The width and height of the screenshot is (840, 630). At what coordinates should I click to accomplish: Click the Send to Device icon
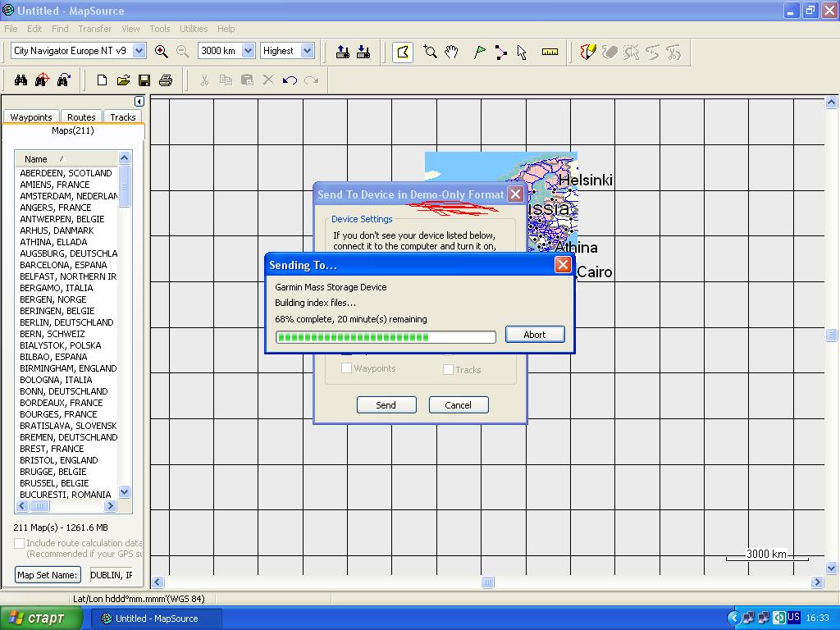click(343, 52)
